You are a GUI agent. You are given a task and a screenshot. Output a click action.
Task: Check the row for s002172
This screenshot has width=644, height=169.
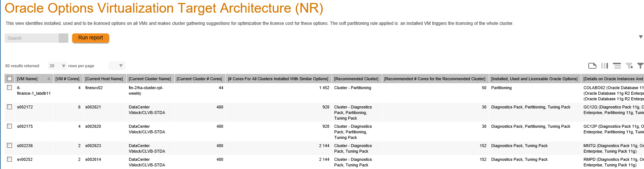click(x=10, y=107)
